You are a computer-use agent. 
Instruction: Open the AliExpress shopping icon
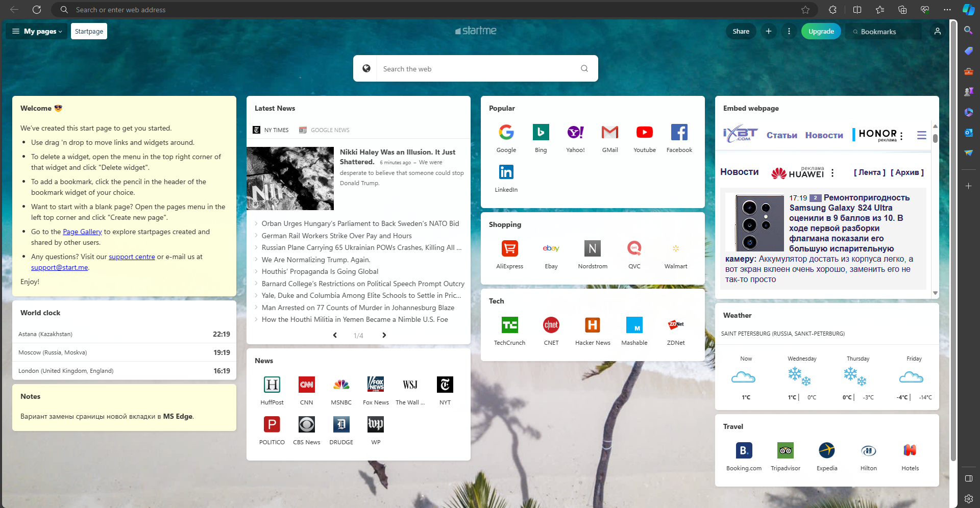coord(509,249)
